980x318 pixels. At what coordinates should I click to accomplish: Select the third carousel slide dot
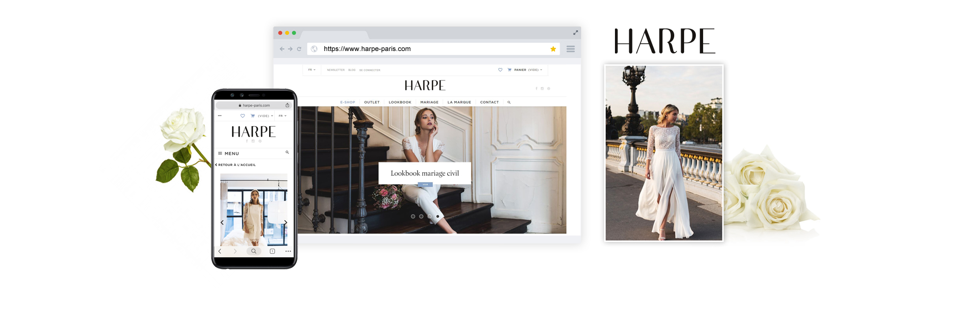pos(430,216)
